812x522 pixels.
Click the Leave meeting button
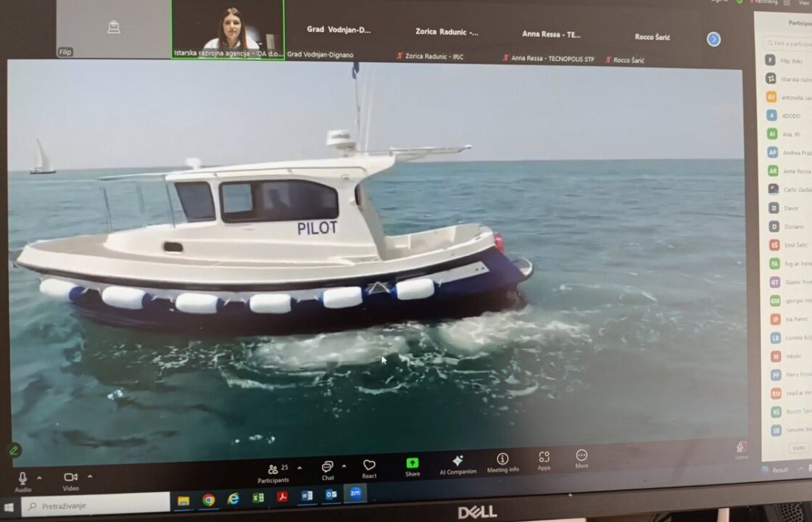[742, 450]
